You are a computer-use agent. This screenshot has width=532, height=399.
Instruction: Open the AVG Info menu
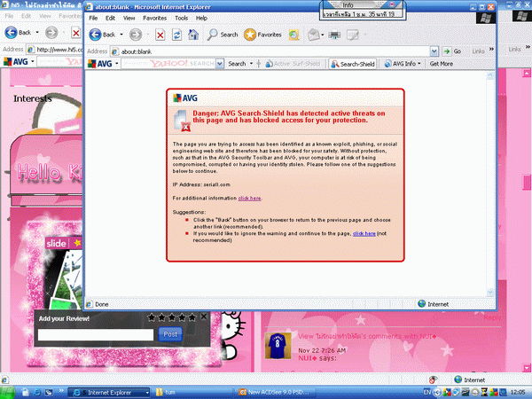click(x=403, y=64)
